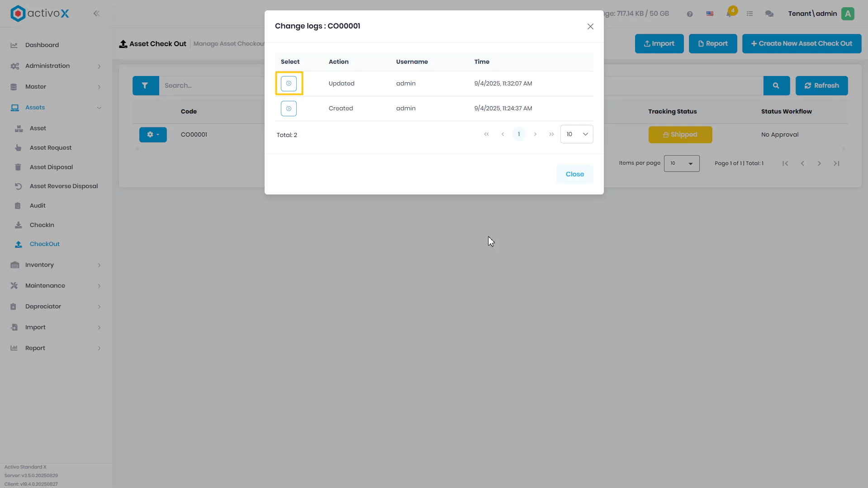
Task: Open Asset Request page
Action: tap(51, 148)
